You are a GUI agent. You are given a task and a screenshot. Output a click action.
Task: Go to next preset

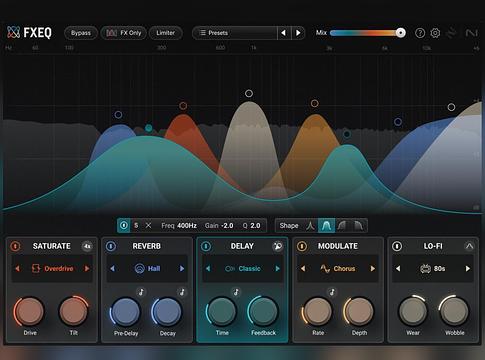point(298,33)
